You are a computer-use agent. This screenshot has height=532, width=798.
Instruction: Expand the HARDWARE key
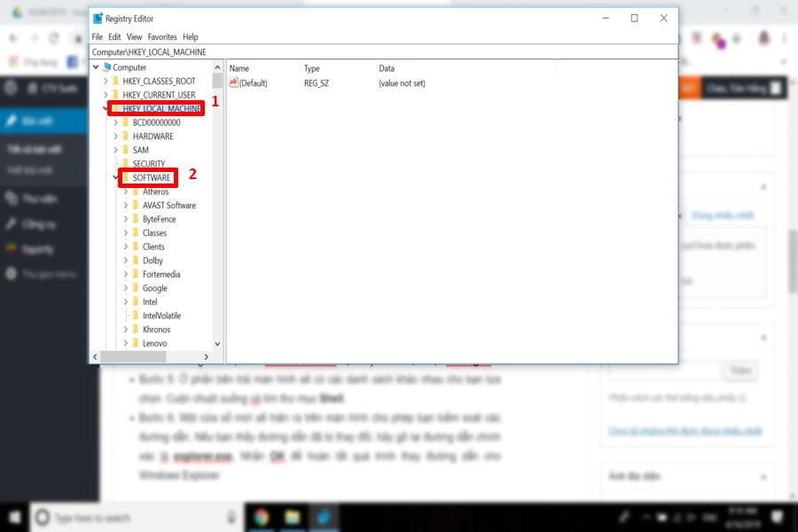[115, 137]
